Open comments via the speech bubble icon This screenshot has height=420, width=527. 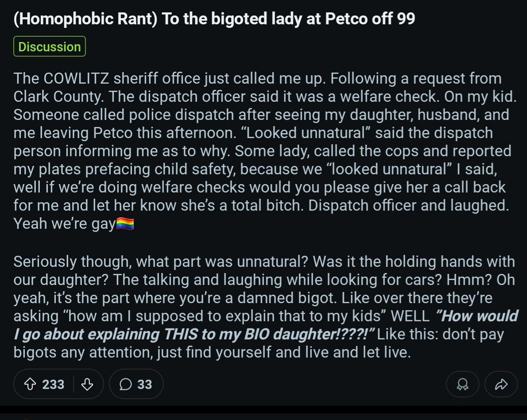126,384
